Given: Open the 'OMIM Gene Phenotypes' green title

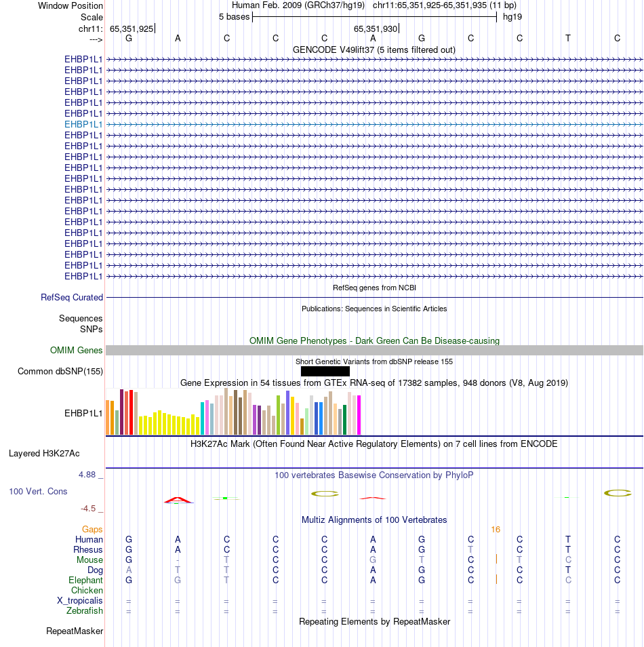Looking at the screenshot, I should coord(374,341).
